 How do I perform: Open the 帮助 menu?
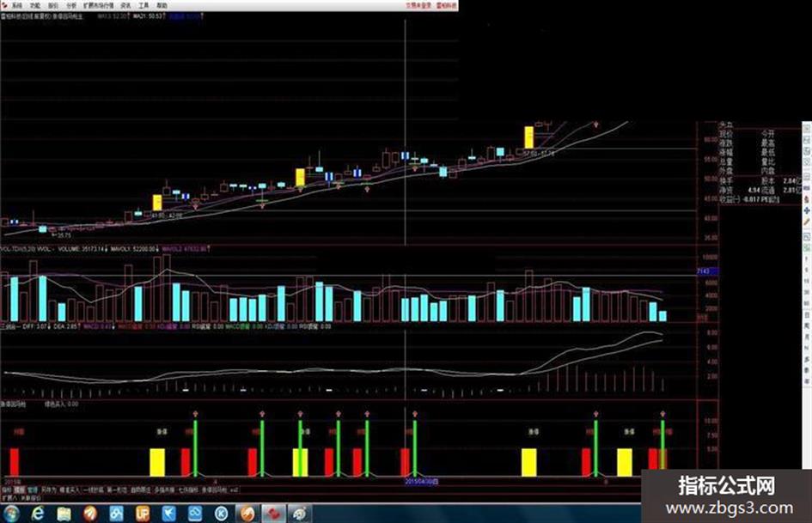[162, 6]
